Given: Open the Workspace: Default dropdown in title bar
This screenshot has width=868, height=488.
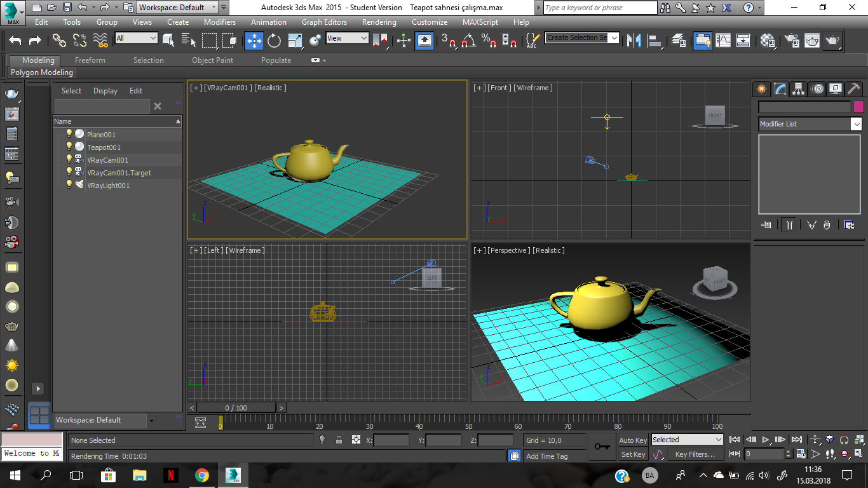Looking at the screenshot, I should [177, 8].
